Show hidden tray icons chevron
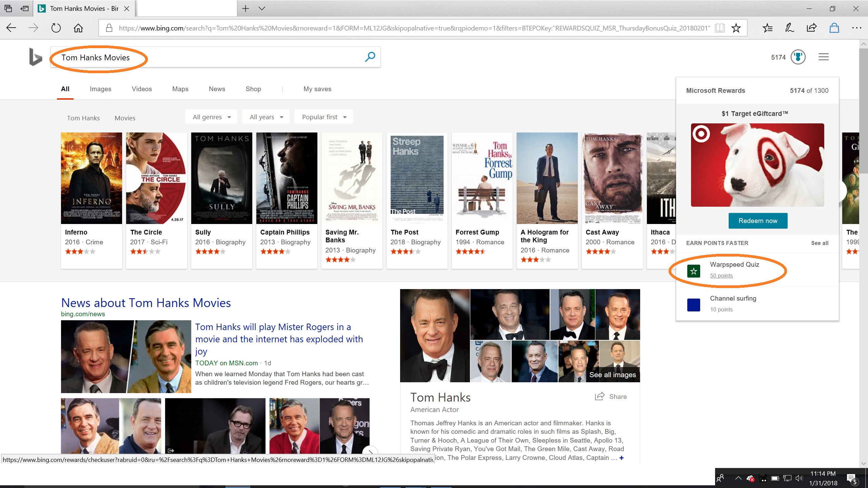 pos(738,478)
